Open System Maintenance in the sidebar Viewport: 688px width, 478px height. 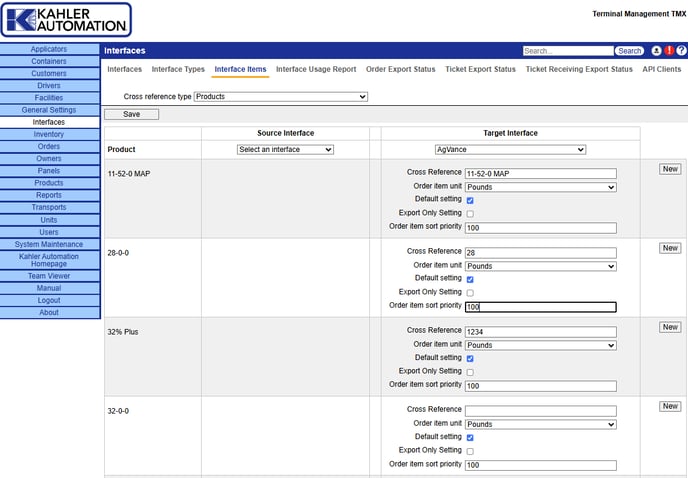(49, 244)
